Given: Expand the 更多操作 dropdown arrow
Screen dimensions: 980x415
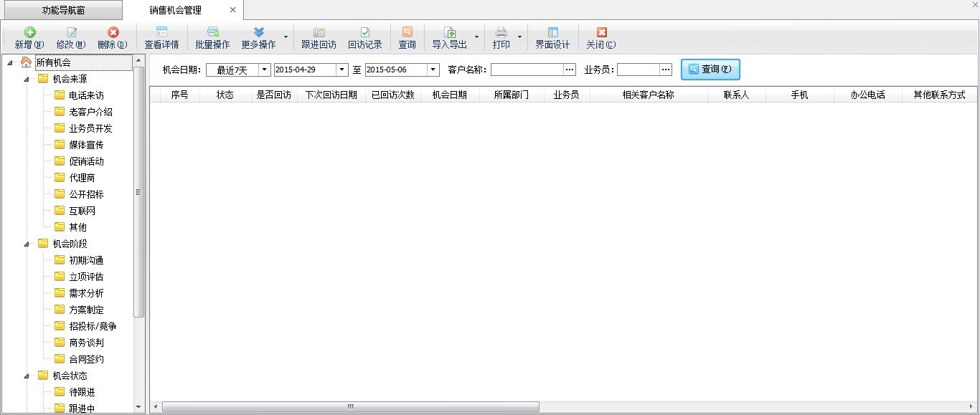Looking at the screenshot, I should [286, 37].
